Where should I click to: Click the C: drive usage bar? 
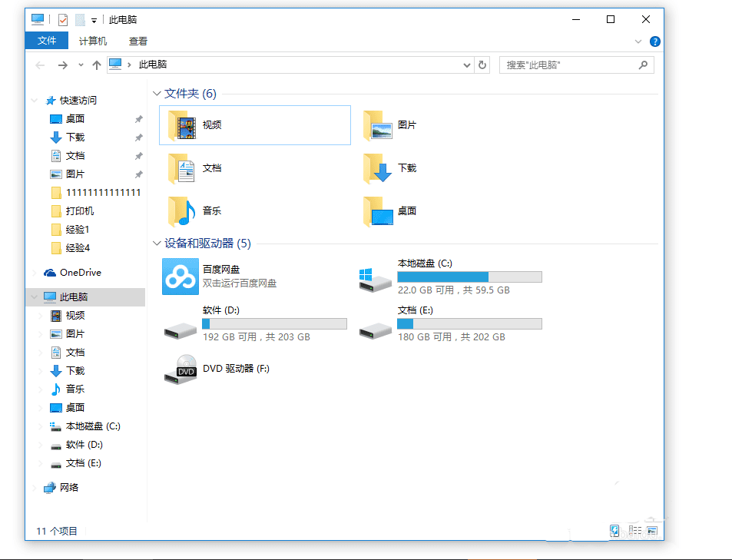pyautogui.click(x=469, y=277)
